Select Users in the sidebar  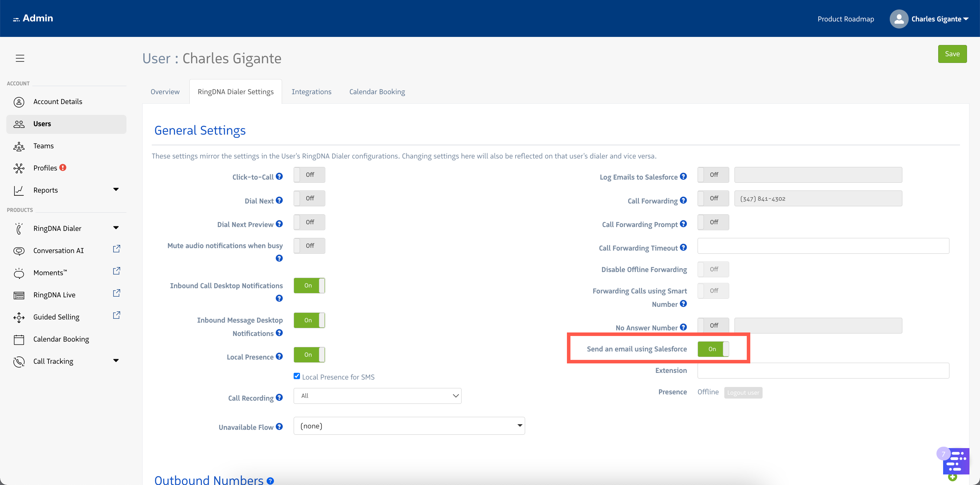[x=66, y=124]
